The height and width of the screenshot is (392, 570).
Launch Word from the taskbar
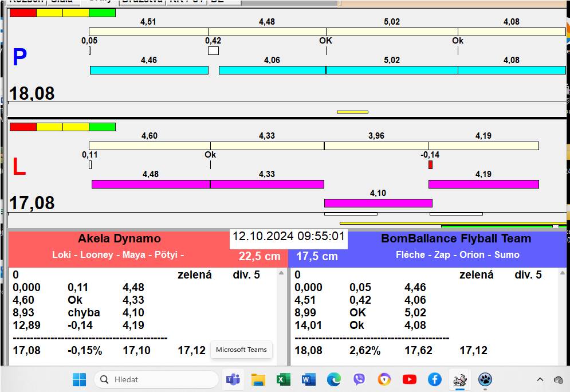[x=308, y=379]
